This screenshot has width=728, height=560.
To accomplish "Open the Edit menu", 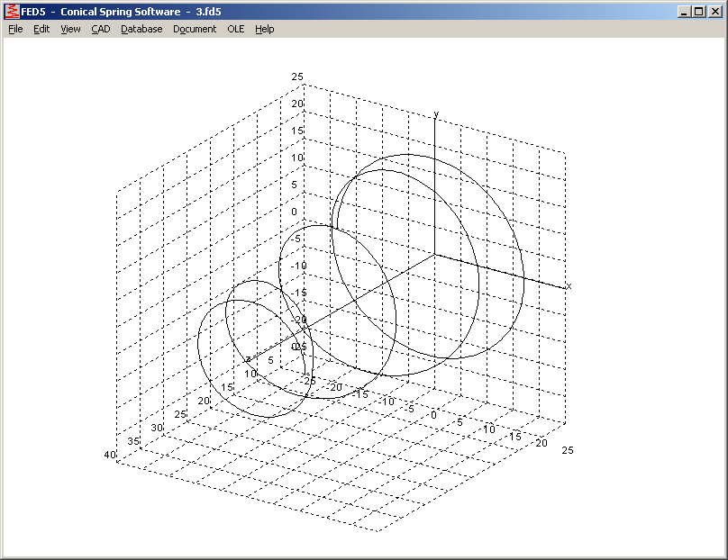I will point(41,29).
